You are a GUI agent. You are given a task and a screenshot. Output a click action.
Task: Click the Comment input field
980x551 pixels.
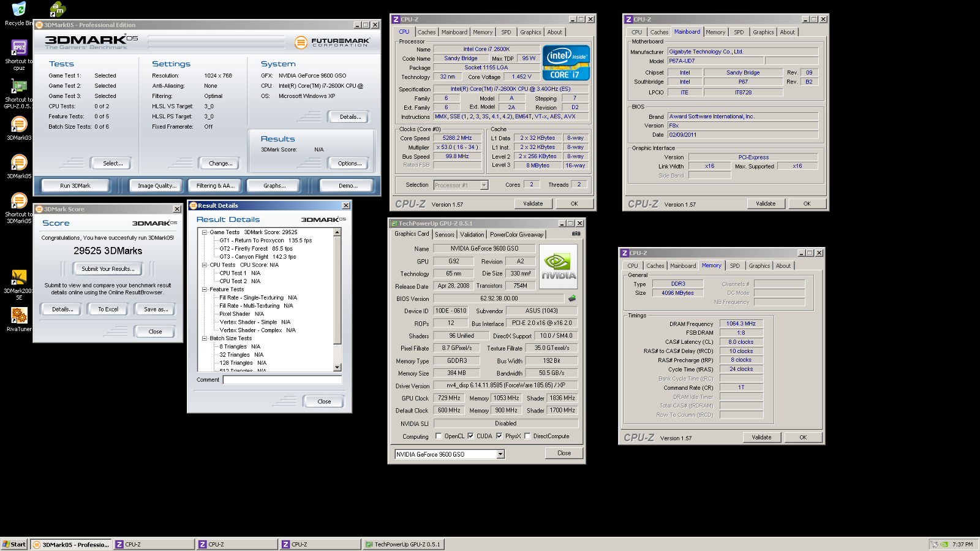[282, 380]
